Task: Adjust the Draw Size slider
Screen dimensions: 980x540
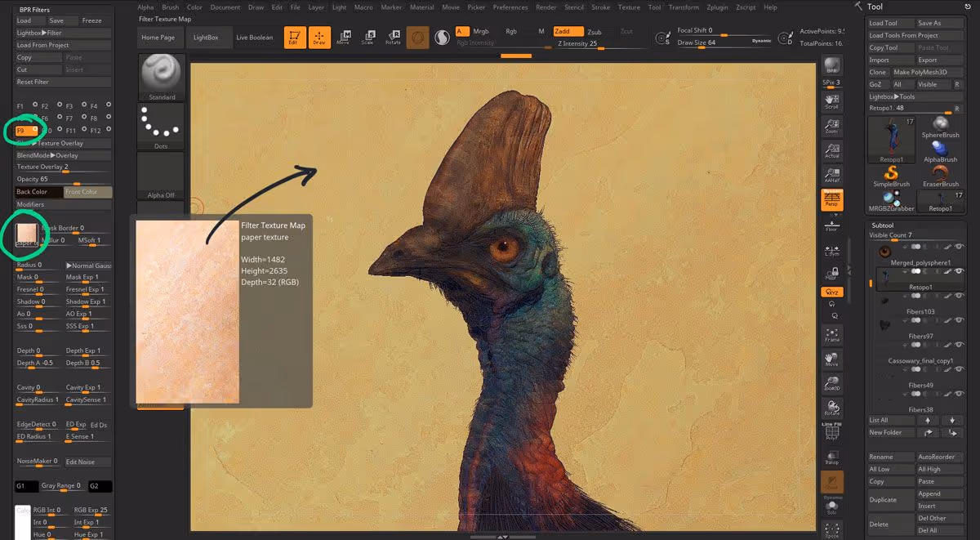Action: 724,43
